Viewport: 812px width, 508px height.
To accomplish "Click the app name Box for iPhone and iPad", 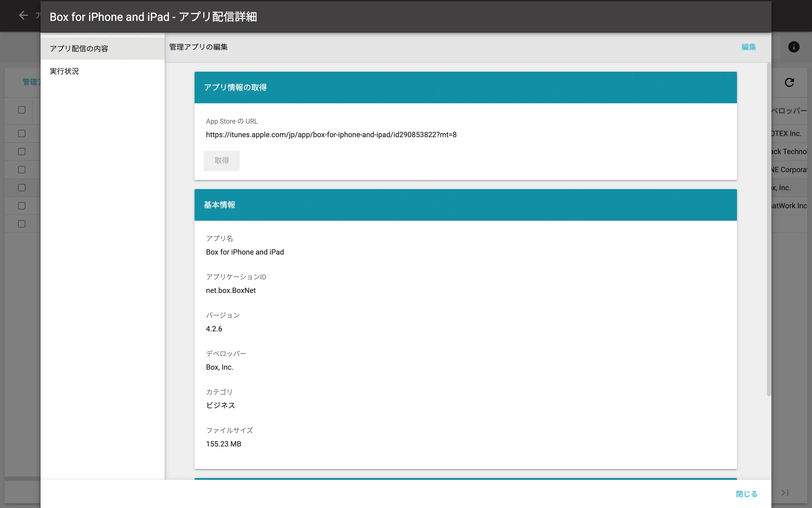I will [245, 252].
